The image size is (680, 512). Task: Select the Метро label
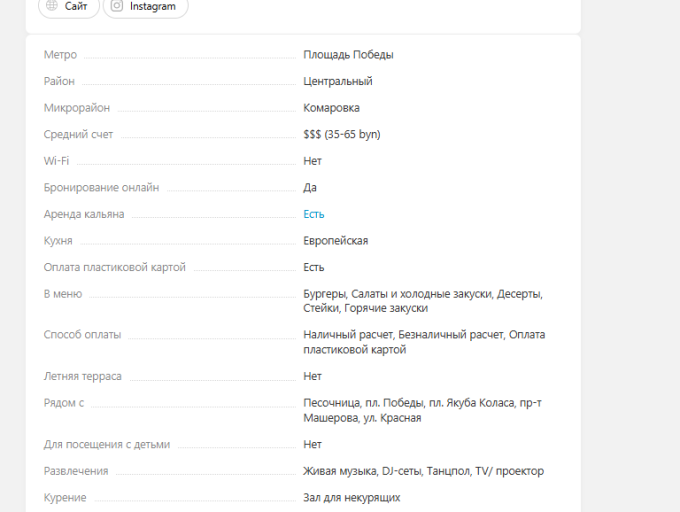coord(60,55)
